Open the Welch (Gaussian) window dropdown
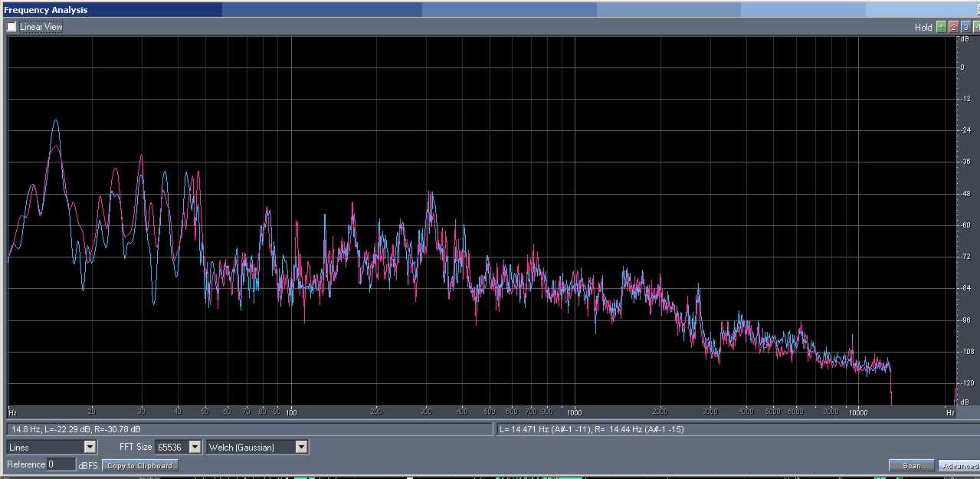The height and width of the screenshot is (479, 980). coord(301,447)
